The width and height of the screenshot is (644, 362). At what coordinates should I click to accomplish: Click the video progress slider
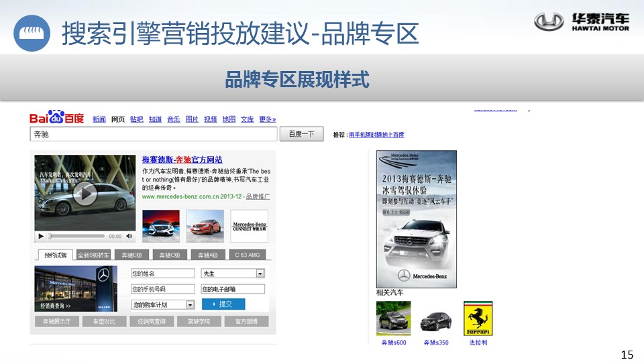point(75,237)
